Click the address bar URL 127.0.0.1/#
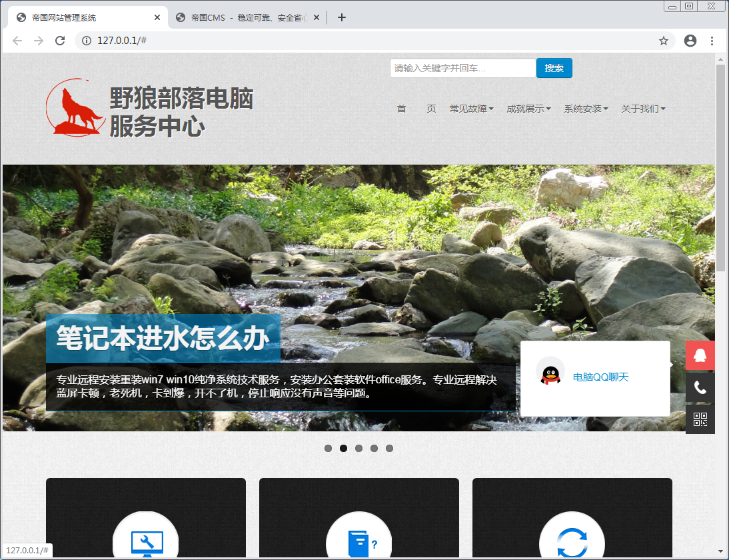 tap(122, 41)
